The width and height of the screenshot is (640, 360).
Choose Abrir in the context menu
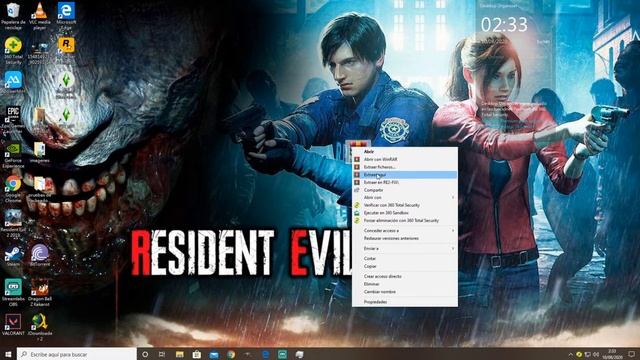pyautogui.click(x=404, y=151)
